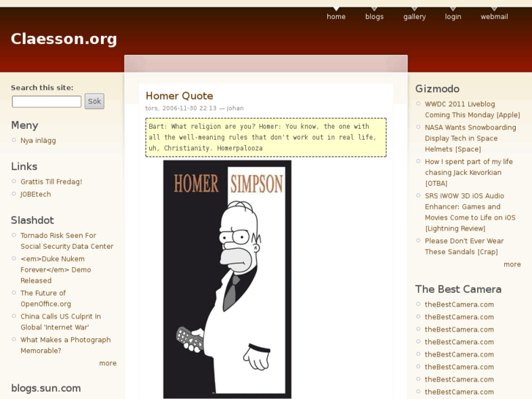Click the blogs.sun.com heading
Image resolution: width=532 pixels, height=399 pixels.
pyautogui.click(x=46, y=388)
